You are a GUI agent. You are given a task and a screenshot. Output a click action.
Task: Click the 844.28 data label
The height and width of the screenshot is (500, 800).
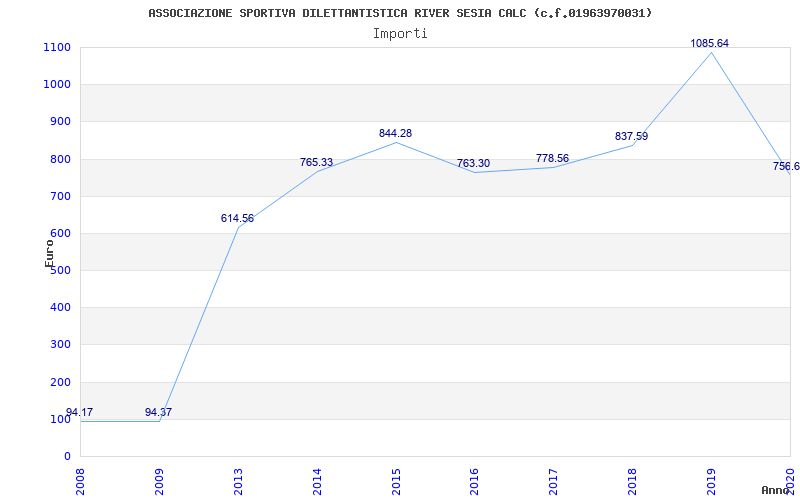[395, 133]
